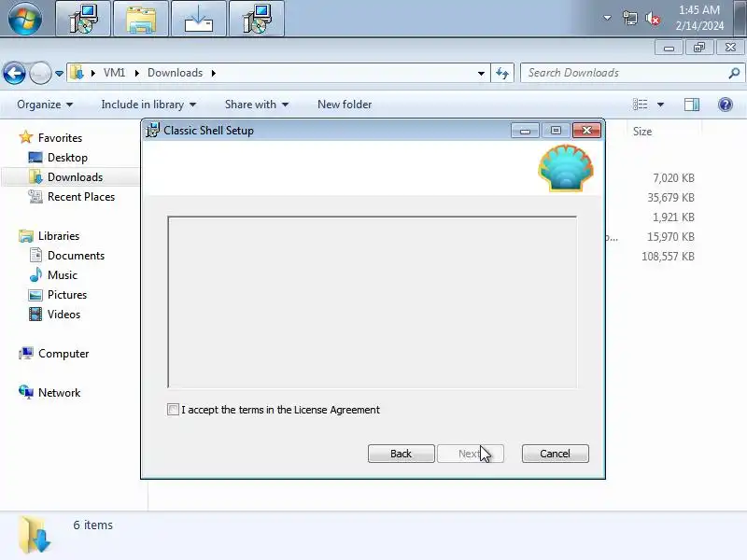Open Include in library menu
The height and width of the screenshot is (560, 747).
pos(148,105)
